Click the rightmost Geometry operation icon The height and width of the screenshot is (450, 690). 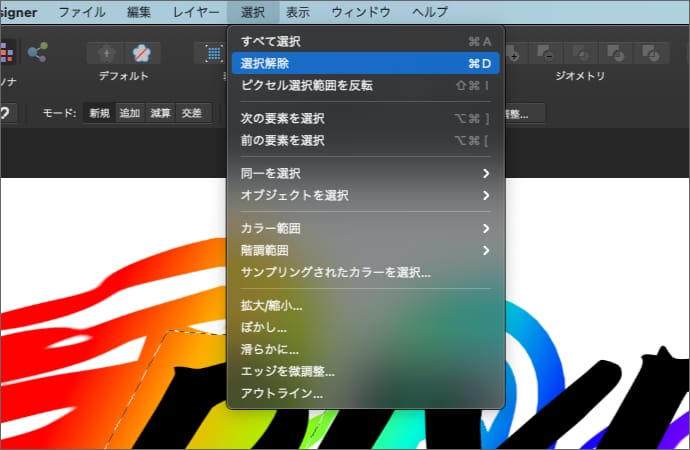click(652, 52)
